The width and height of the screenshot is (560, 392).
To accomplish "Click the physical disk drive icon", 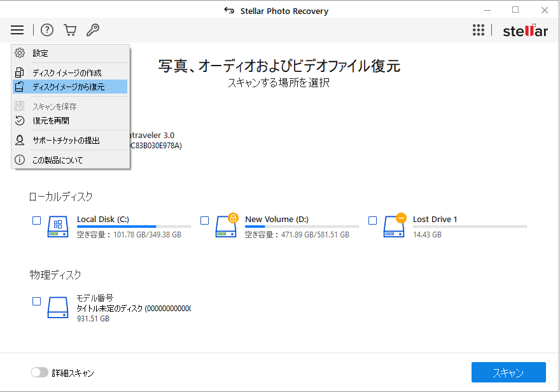I will click(x=58, y=307).
